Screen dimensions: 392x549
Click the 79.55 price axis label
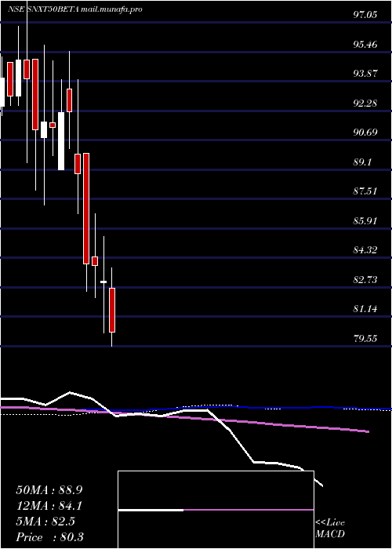[365, 339]
